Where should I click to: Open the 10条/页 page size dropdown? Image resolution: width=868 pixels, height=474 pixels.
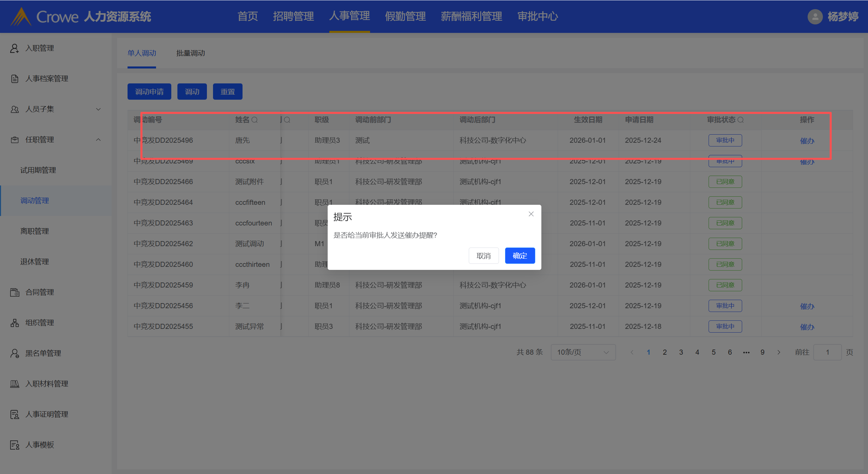coord(583,352)
